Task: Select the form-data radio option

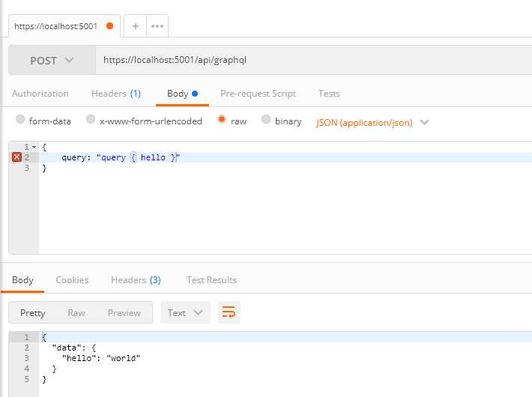Action: click(20, 119)
